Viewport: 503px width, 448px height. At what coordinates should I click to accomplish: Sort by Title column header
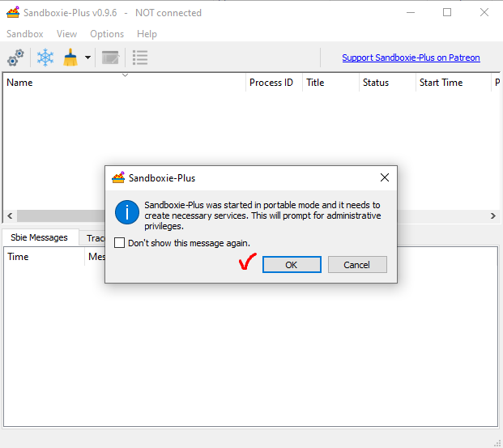[x=330, y=83]
